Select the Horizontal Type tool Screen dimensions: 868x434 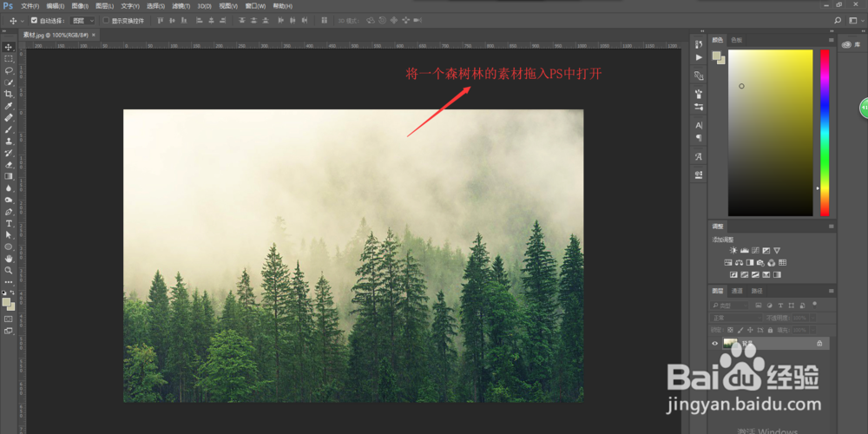click(x=9, y=223)
